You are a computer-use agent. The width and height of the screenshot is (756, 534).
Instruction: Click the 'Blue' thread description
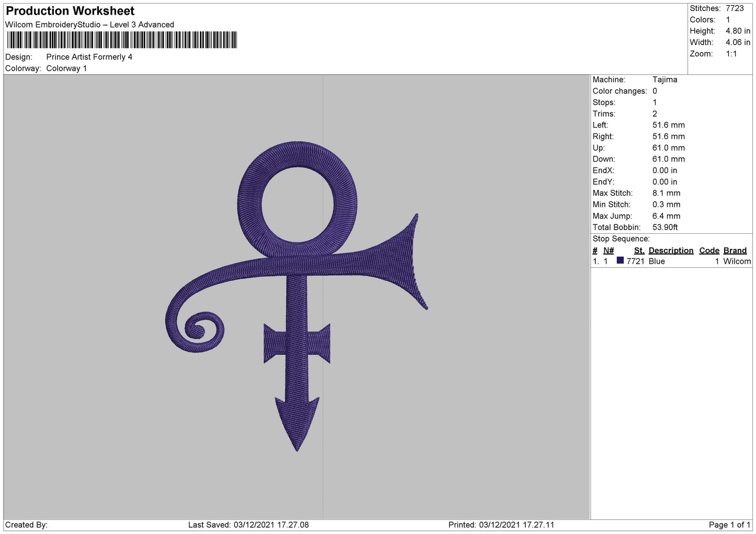[657, 262]
